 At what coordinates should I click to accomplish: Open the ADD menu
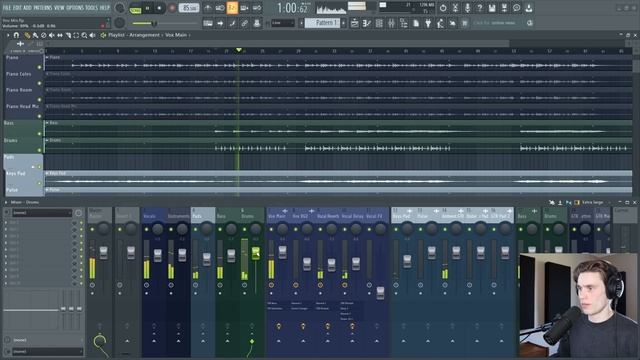click(x=27, y=8)
